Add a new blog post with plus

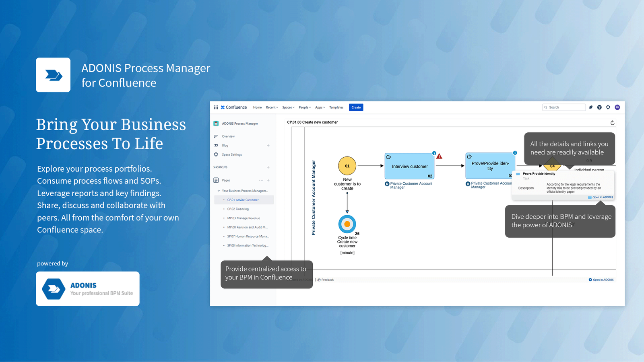268,146
